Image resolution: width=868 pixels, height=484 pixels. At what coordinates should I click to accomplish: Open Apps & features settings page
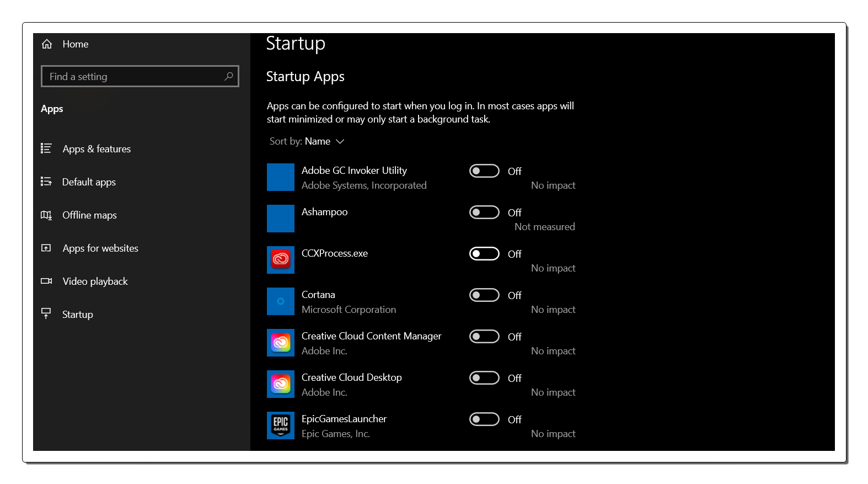97,149
